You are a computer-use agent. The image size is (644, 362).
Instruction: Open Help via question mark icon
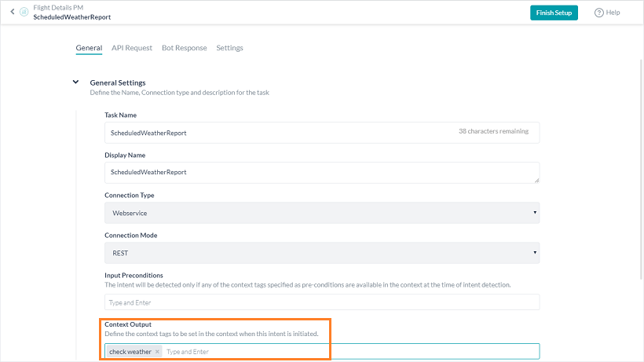pyautogui.click(x=599, y=13)
